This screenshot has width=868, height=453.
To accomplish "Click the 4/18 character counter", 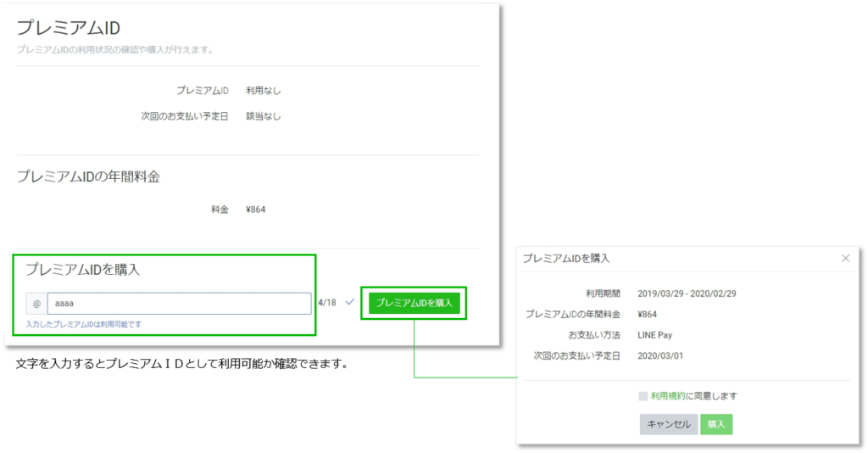I will (326, 302).
